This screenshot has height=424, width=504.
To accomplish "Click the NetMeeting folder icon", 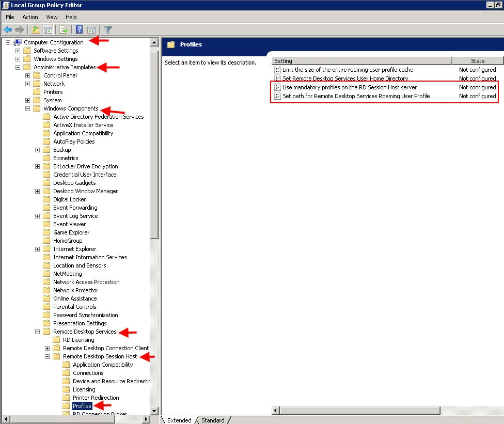I will [46, 274].
